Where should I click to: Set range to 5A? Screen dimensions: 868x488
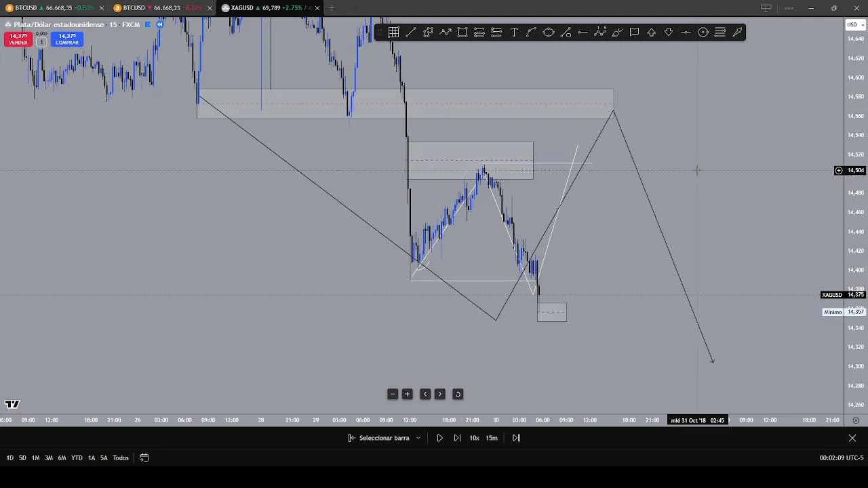pyautogui.click(x=104, y=458)
